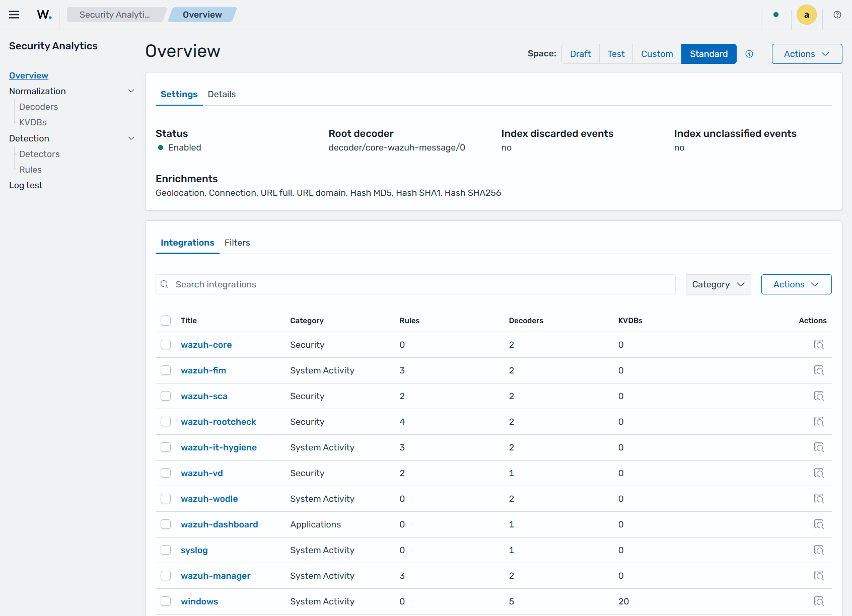Check the wazuh-sca row checkbox
The image size is (852, 616).
(x=166, y=396)
